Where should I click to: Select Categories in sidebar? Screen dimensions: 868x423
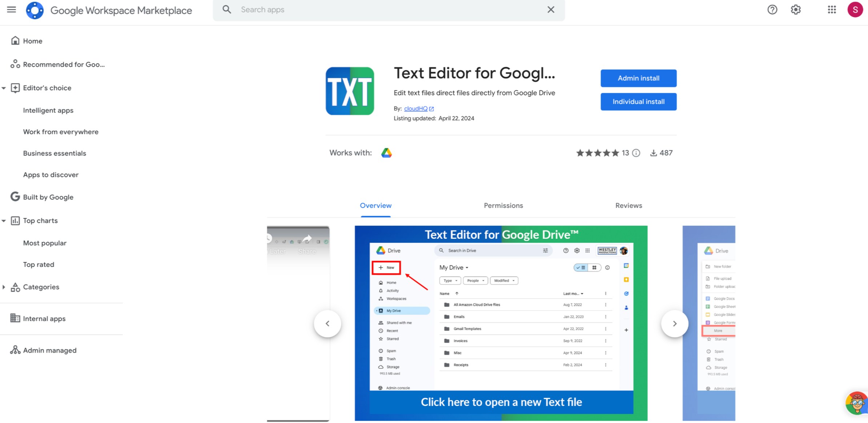tap(41, 287)
